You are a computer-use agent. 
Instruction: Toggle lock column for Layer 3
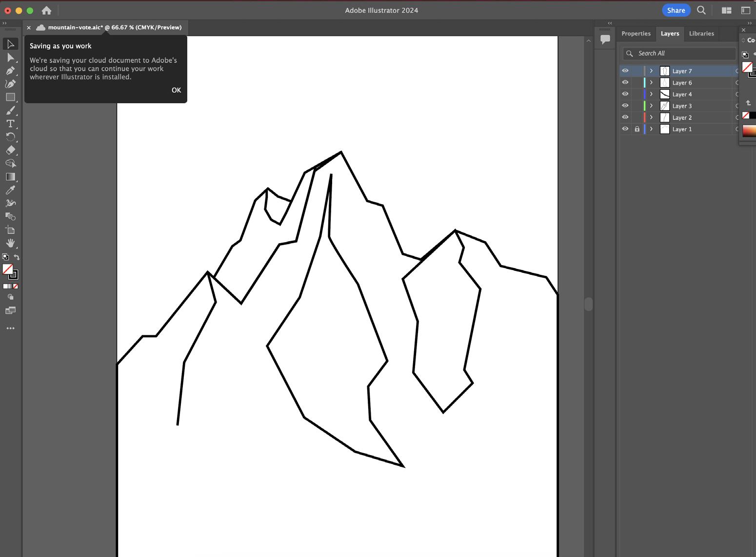637,106
